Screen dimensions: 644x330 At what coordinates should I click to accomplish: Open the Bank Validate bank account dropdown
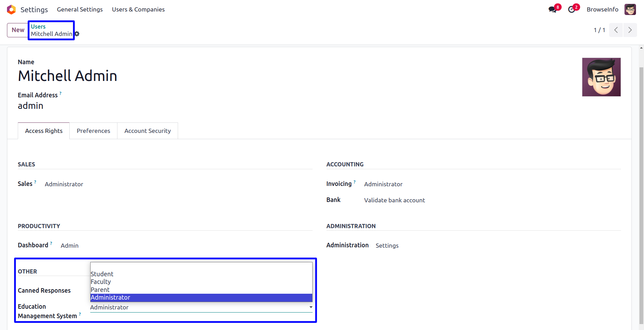click(394, 200)
